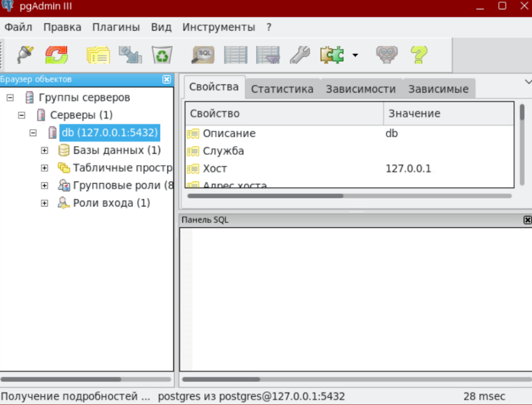
Task: Expand the Базы данных (1) node
Action: pyautogui.click(x=45, y=150)
